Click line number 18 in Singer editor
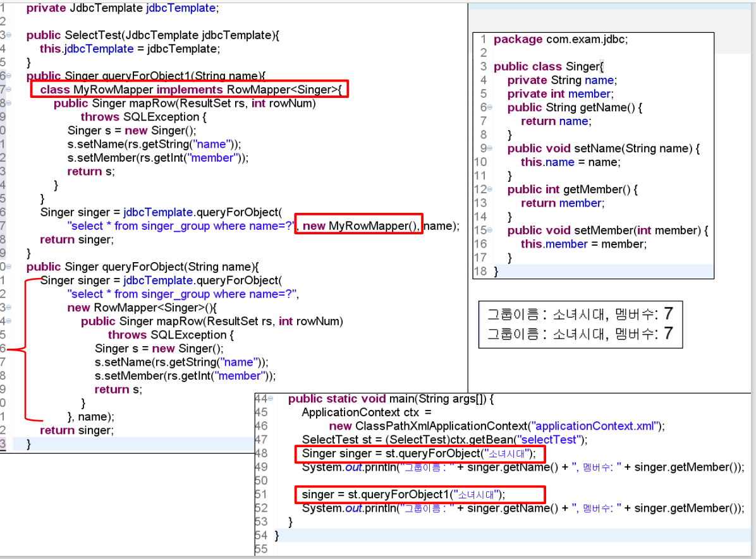 pyautogui.click(x=480, y=272)
